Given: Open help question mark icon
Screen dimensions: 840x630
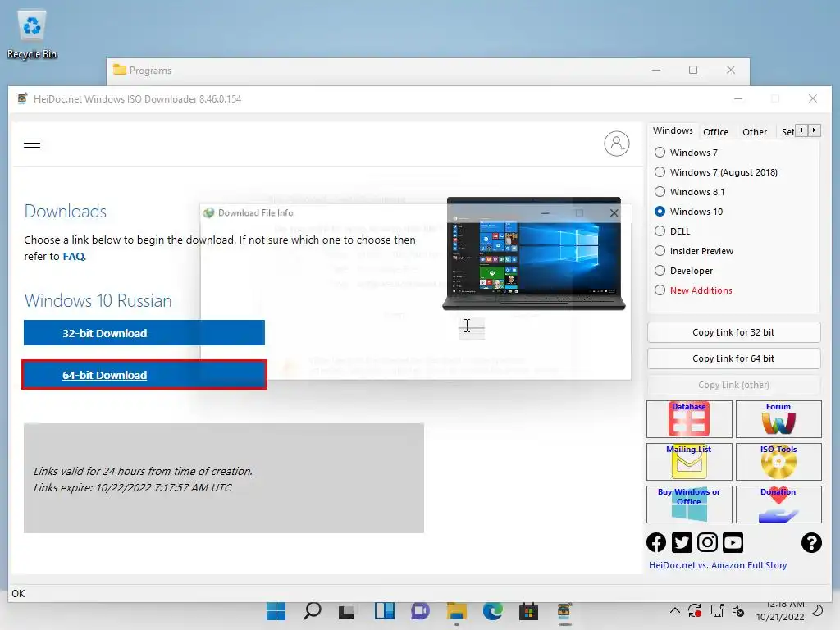Looking at the screenshot, I should 811,543.
